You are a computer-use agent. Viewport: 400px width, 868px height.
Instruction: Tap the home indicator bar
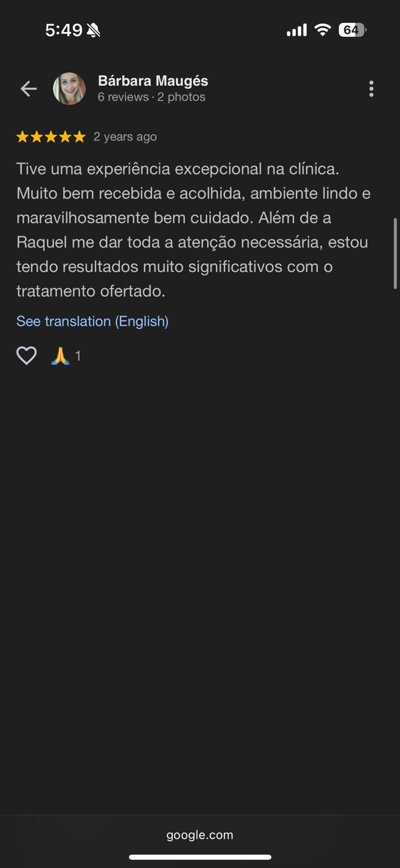[x=200, y=857]
